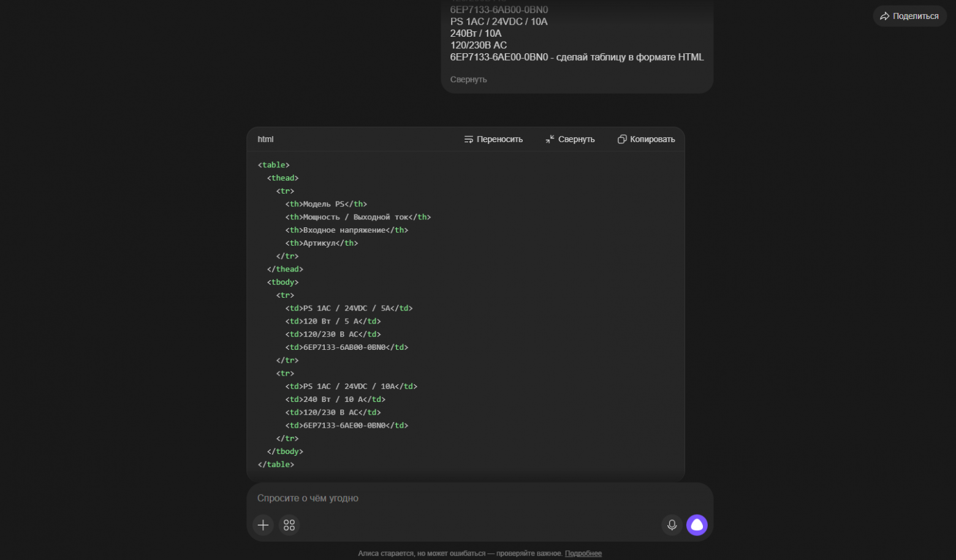Screen dimensions: 956x560
Task: Collapse the code block via Свернуть label
Action: 577,140
